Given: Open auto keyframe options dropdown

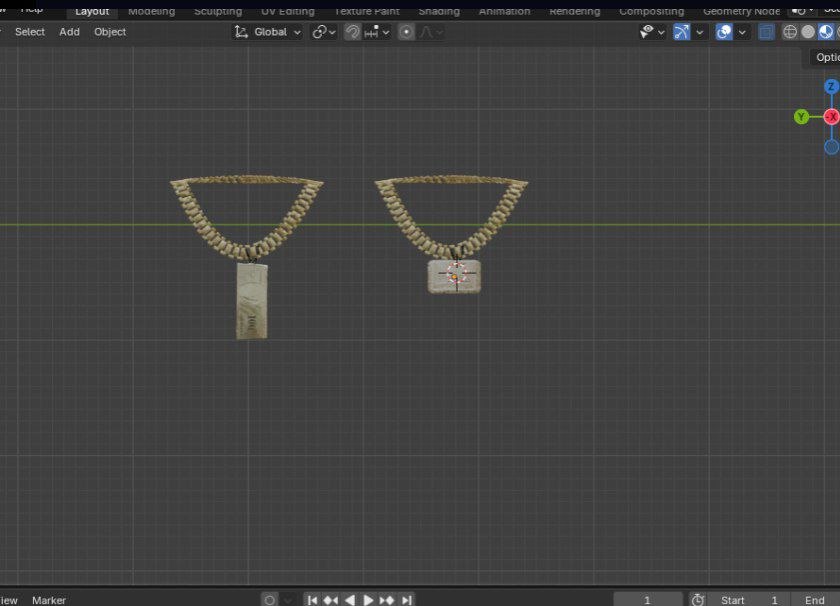Looking at the screenshot, I should coord(288,600).
